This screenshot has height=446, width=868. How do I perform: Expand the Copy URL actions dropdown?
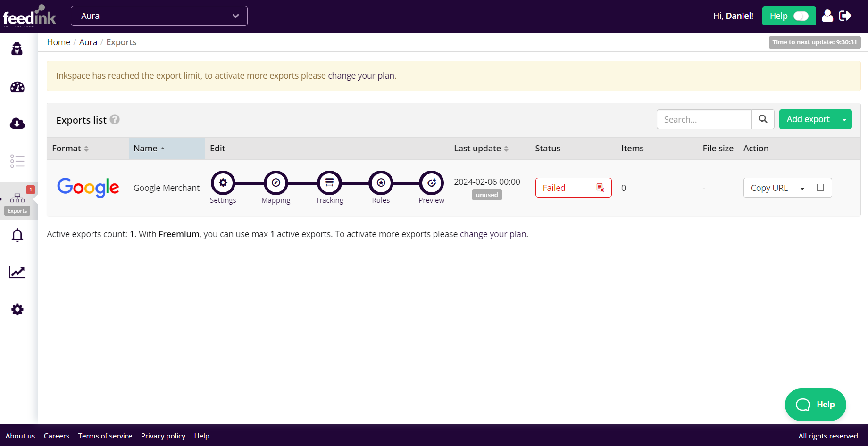coord(802,188)
